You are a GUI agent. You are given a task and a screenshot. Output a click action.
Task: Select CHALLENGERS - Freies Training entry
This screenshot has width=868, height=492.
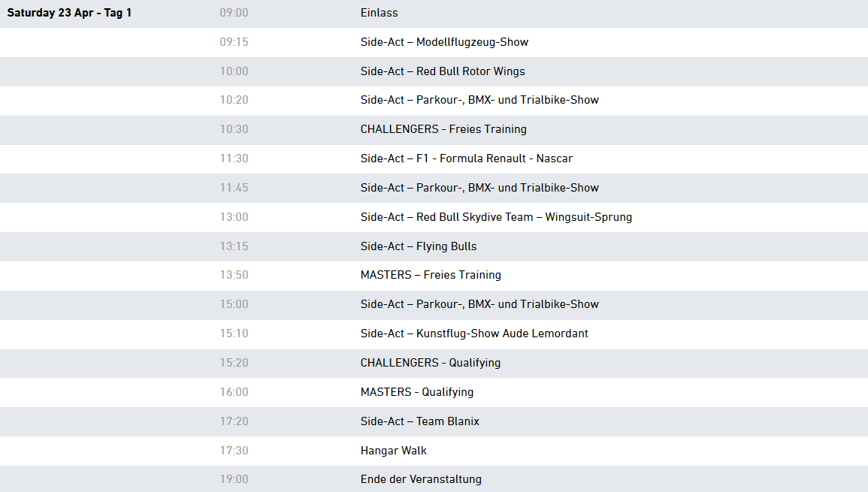pyautogui.click(x=443, y=129)
